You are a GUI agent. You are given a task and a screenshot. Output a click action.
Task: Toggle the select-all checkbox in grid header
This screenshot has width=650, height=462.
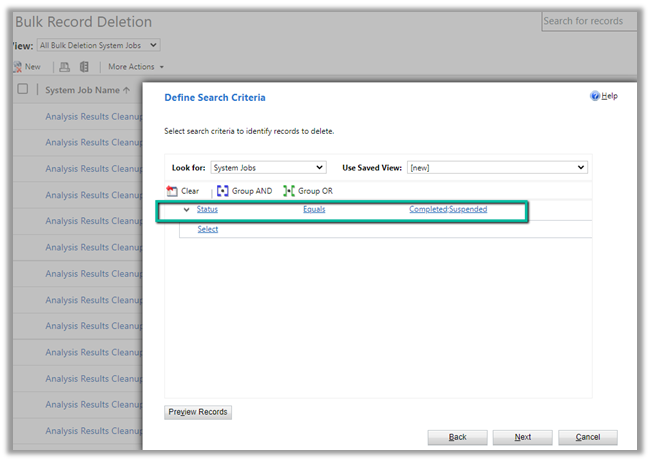[x=23, y=90]
